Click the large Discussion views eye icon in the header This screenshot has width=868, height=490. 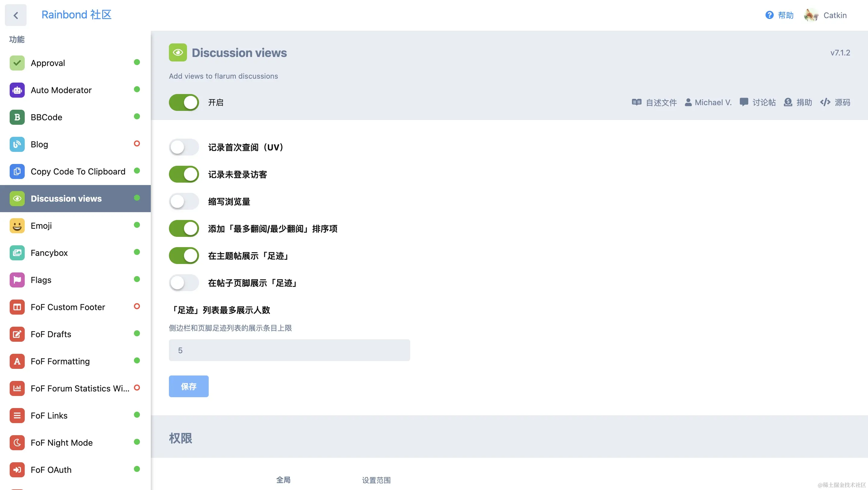pos(178,52)
